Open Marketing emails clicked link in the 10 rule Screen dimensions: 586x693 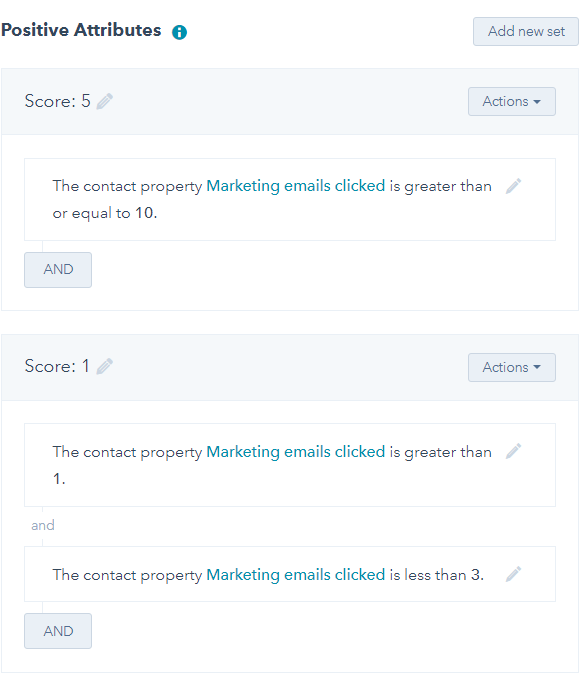click(296, 186)
